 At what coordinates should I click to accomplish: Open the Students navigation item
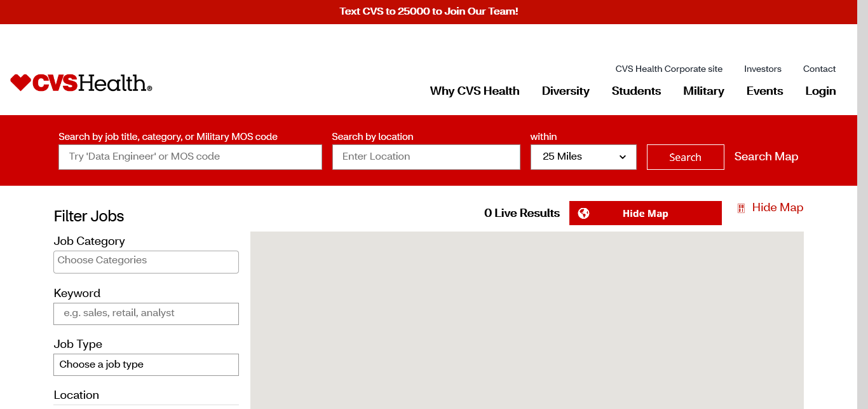point(635,91)
